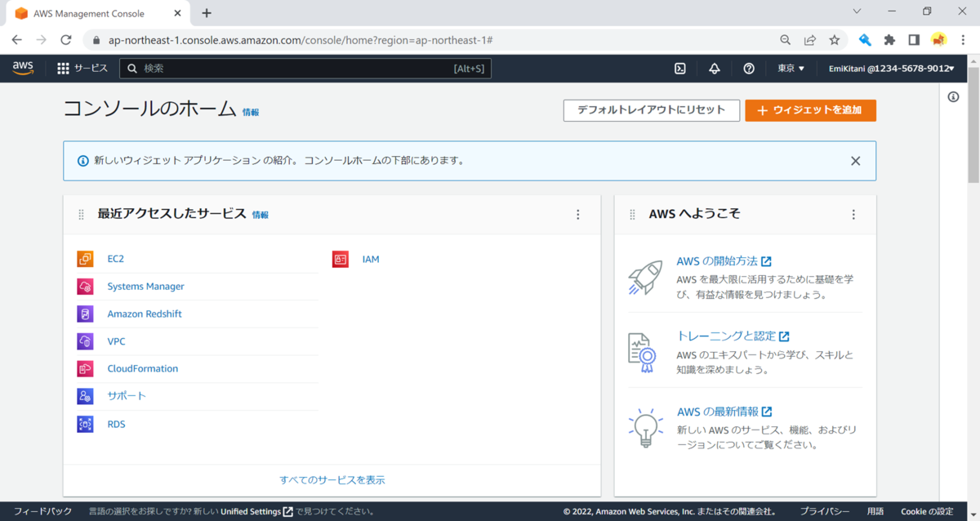This screenshot has width=980, height=521.
Task: Open the EC2 link
Action: [115, 259]
